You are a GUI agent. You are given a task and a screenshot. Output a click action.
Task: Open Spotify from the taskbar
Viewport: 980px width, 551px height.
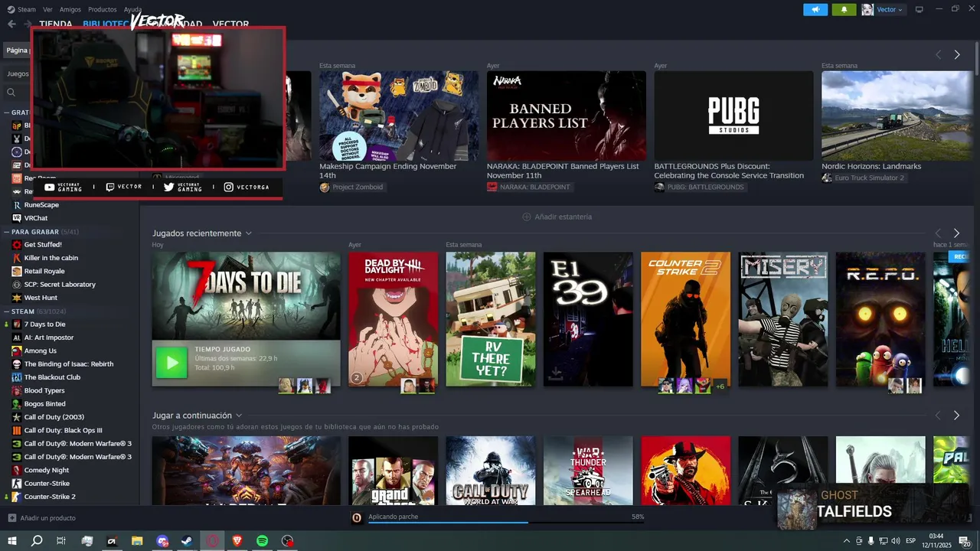[262, 541]
